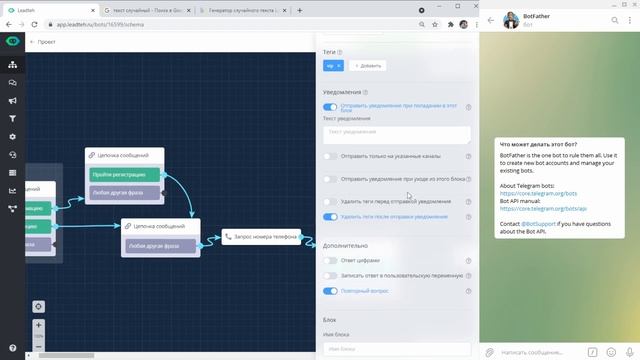Image resolution: width=640 pixels, height=360 pixels.
Task: Open core.telegram.org/bots link
Action: pyautogui.click(x=538, y=193)
